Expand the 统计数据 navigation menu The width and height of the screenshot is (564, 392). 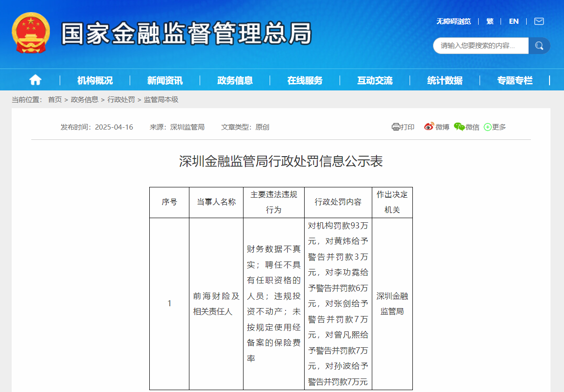tap(445, 80)
